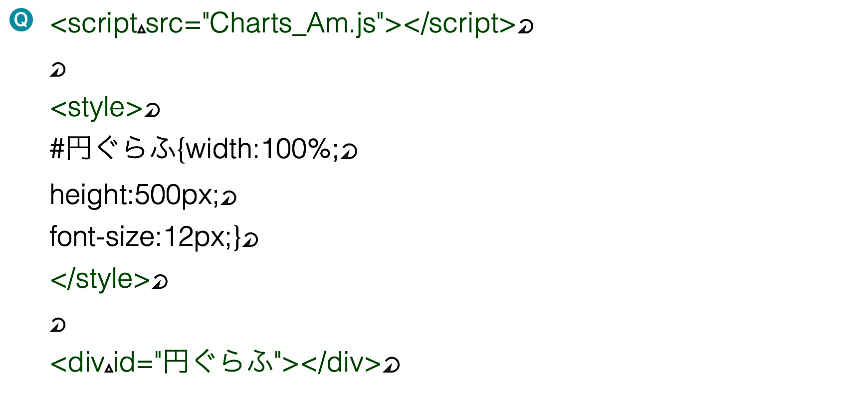
Task: Click the closing </script> tag text
Action: tap(459, 24)
